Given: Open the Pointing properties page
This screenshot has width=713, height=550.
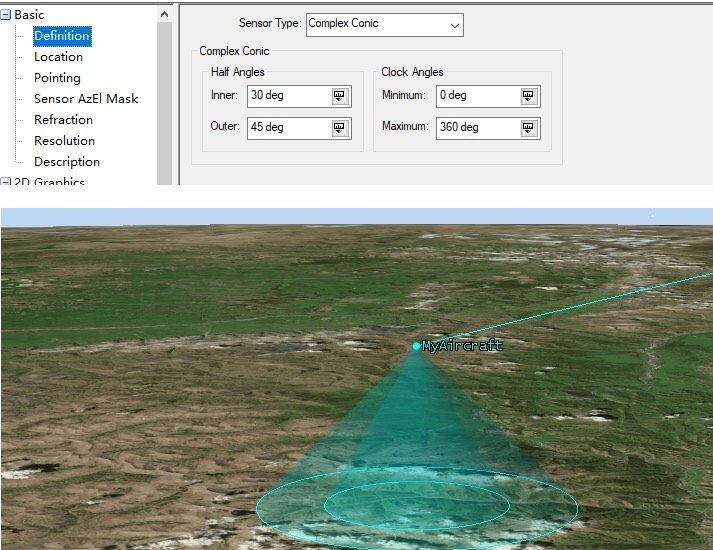Looking at the screenshot, I should point(57,78).
